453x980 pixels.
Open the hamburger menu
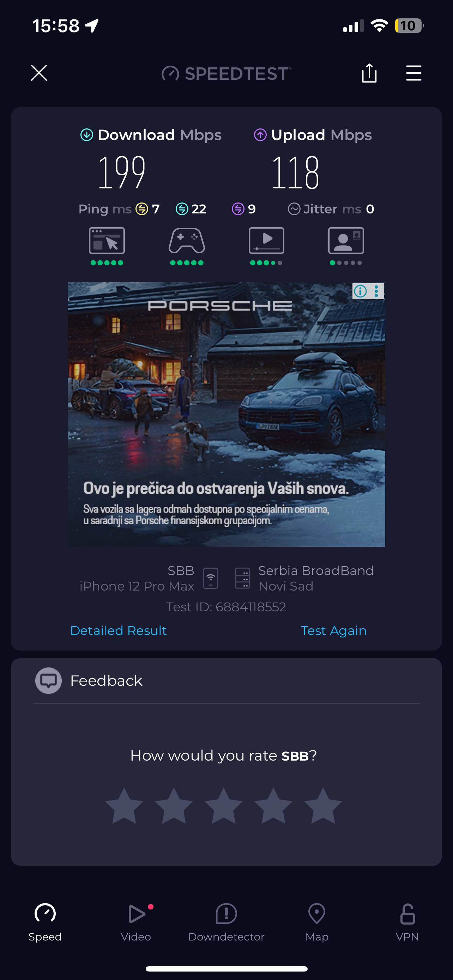(x=413, y=73)
